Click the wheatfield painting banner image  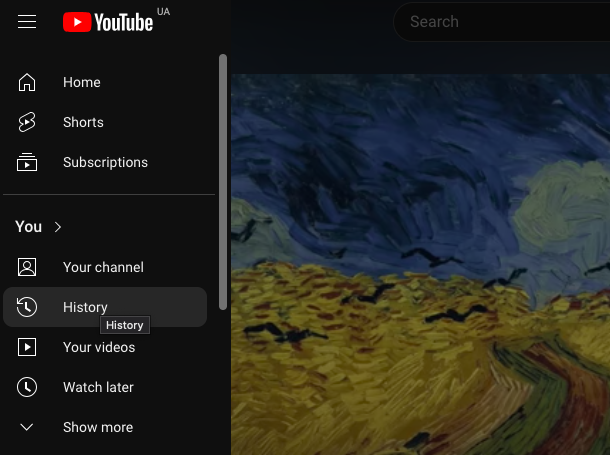421,264
